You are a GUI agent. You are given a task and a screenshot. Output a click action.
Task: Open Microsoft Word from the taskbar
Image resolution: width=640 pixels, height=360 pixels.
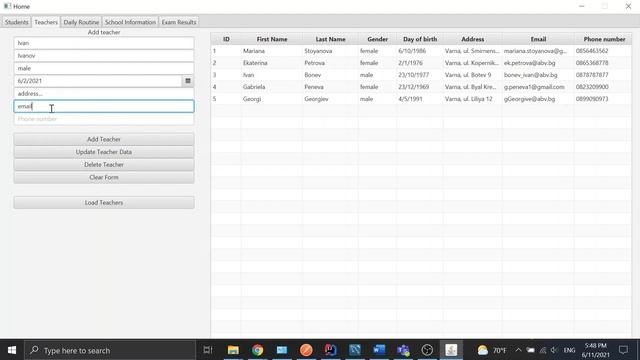379,350
